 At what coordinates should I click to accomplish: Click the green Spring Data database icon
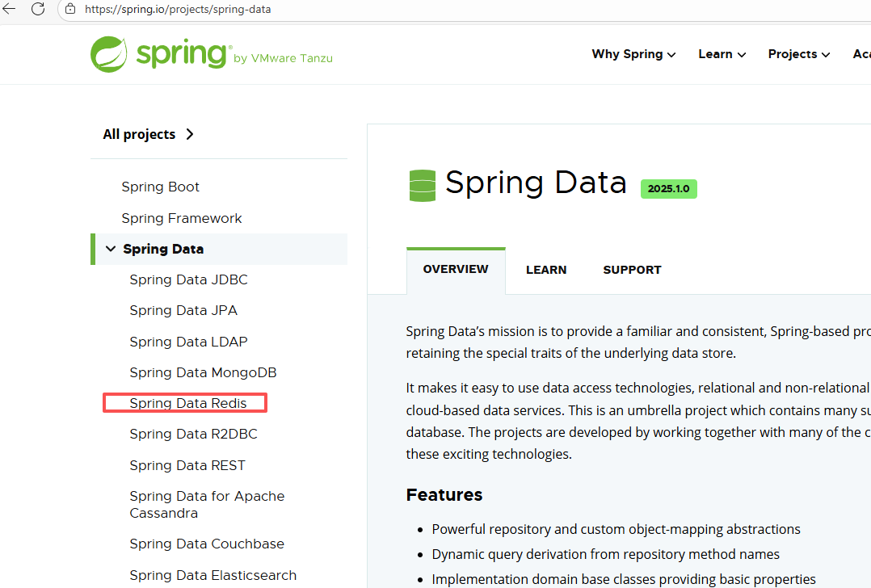coord(422,186)
